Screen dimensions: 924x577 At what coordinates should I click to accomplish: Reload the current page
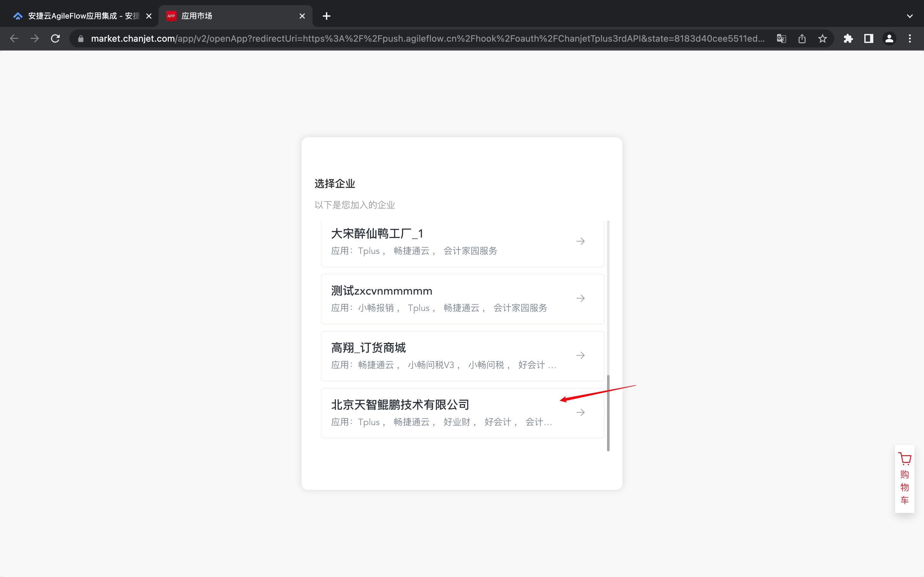(55, 38)
